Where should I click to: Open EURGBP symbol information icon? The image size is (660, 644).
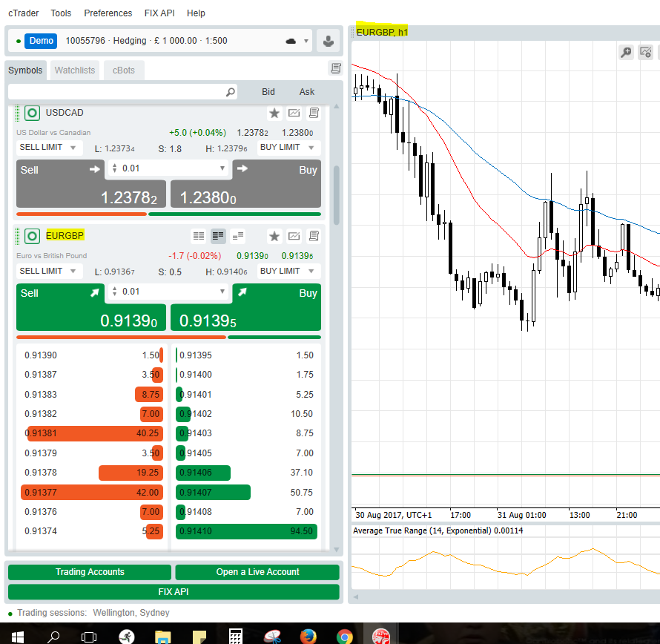314,236
